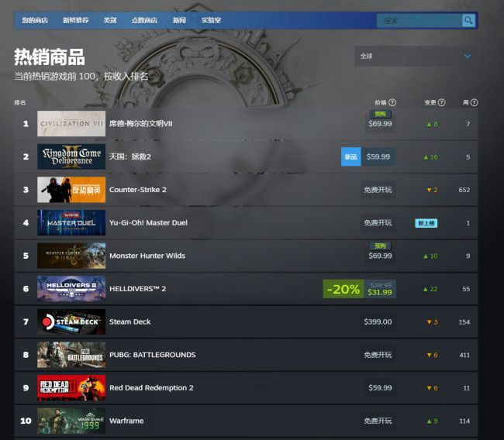The image size is (504, 440).
Task: Open the Counter-Strike 2 thumbnail image
Action: tap(71, 190)
